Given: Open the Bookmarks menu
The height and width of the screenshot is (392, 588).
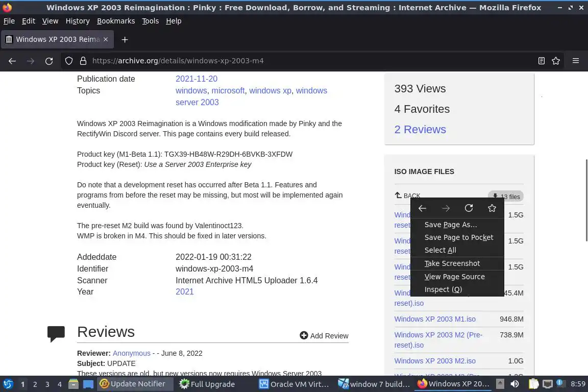Looking at the screenshot, I should [116, 21].
